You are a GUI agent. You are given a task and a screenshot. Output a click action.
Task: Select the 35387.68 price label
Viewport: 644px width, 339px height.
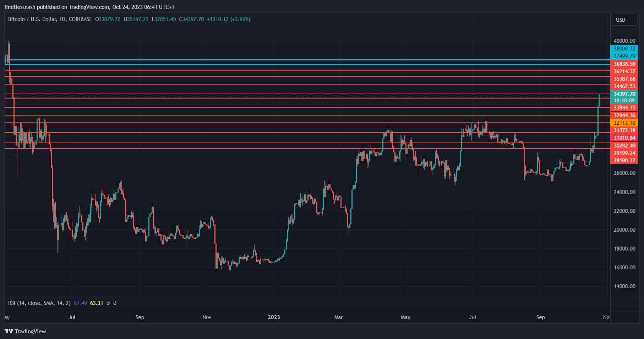[x=624, y=79]
